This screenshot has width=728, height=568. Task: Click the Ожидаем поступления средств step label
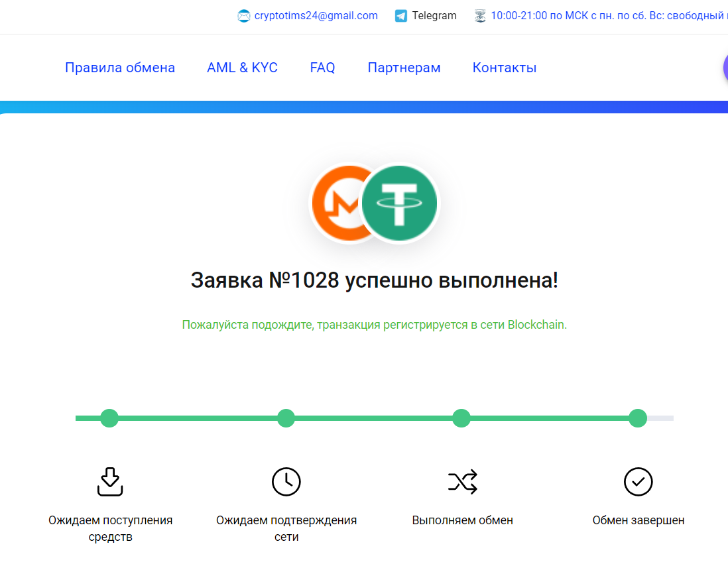click(111, 528)
